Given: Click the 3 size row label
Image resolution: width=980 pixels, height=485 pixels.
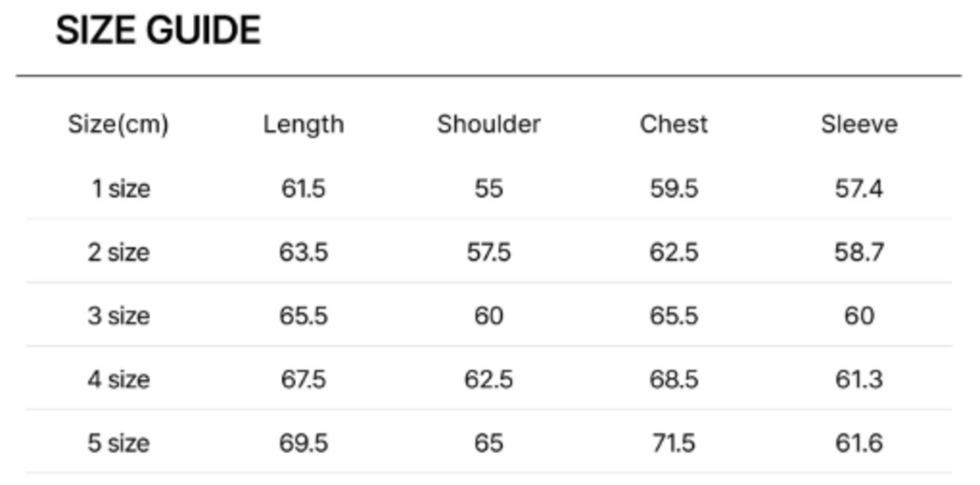Looking at the screenshot, I should click(x=119, y=316).
